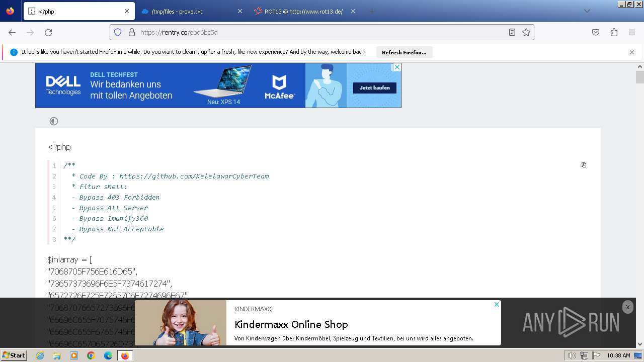The image size is (644, 362).
Task: Reload the current page
Action: coord(48,32)
